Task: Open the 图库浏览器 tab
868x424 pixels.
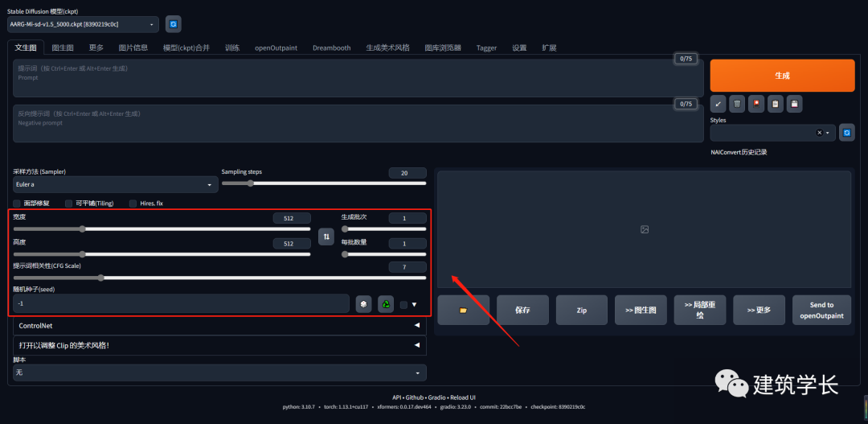Action: (x=443, y=47)
